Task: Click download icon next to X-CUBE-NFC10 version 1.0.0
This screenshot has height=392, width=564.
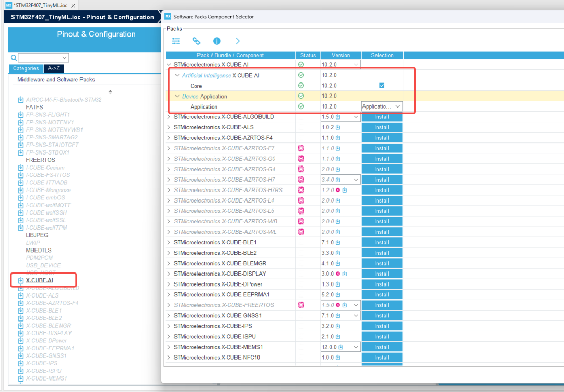Action: tap(338, 358)
